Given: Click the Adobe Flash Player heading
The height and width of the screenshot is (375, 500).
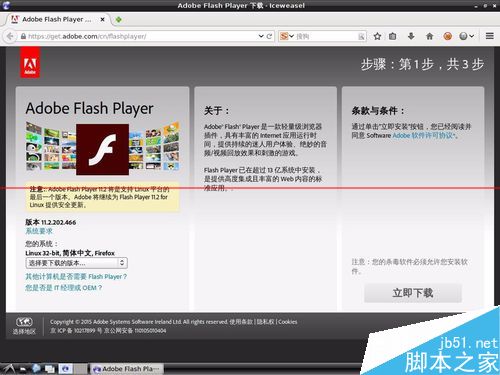Looking at the screenshot, I should click(89, 108).
